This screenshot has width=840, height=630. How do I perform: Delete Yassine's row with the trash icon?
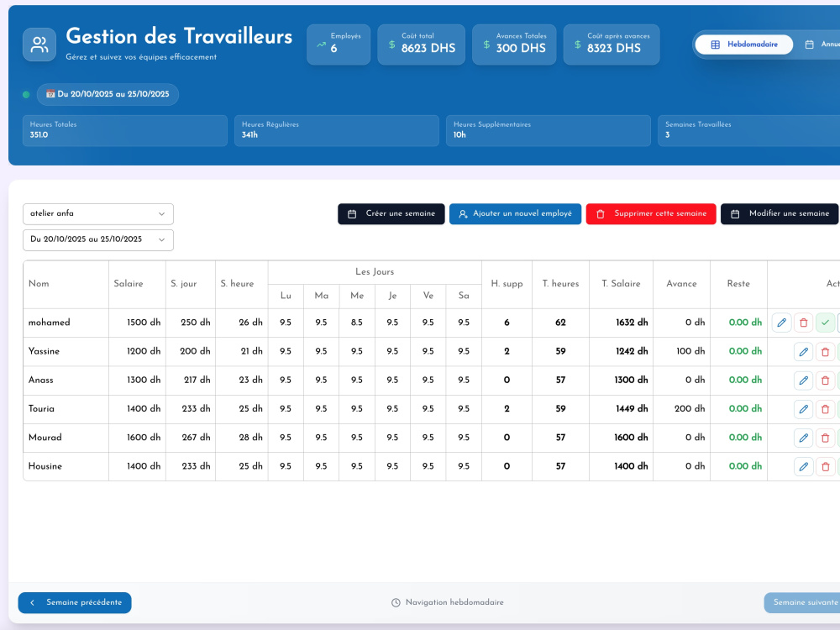point(826,352)
